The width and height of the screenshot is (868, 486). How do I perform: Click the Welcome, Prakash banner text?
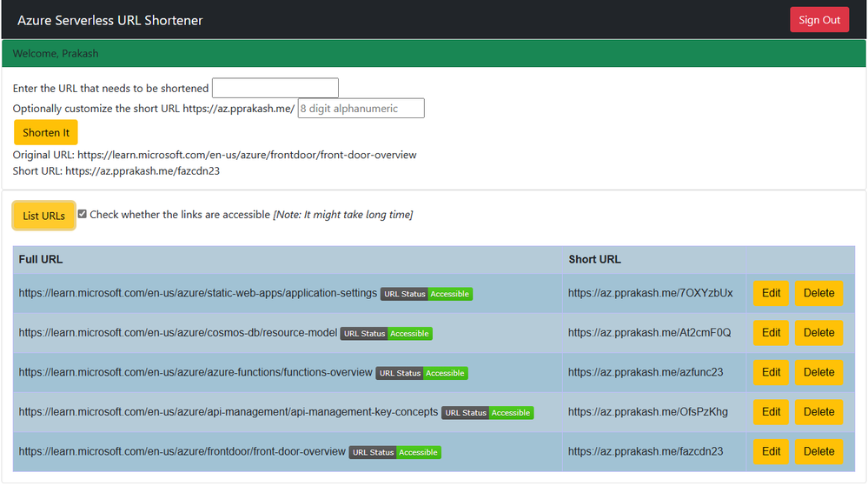click(56, 54)
